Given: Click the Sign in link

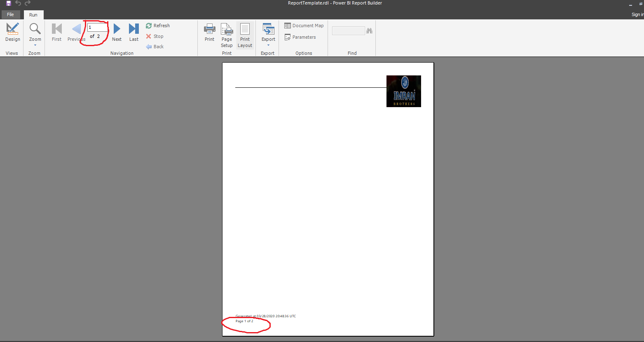Looking at the screenshot, I should pos(638,14).
